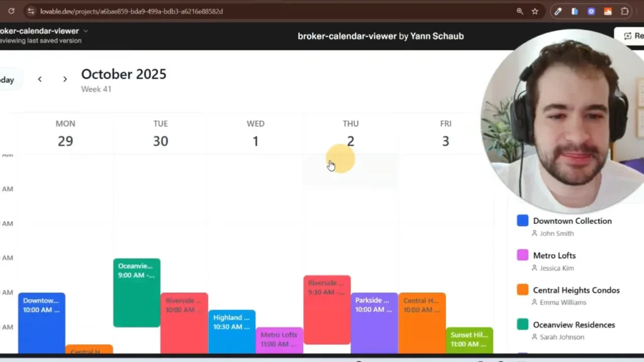
Task: Click the site info icon in the address bar
Action: (31, 11)
